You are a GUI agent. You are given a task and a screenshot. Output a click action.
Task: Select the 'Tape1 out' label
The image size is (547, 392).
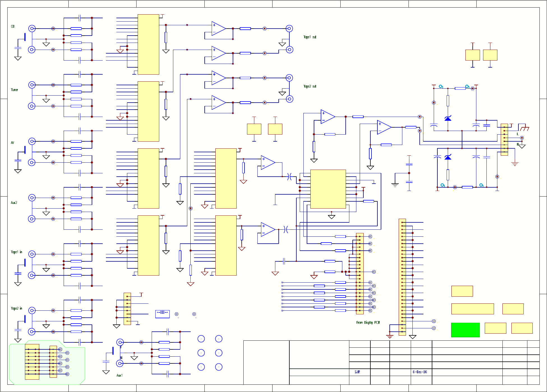310,37
